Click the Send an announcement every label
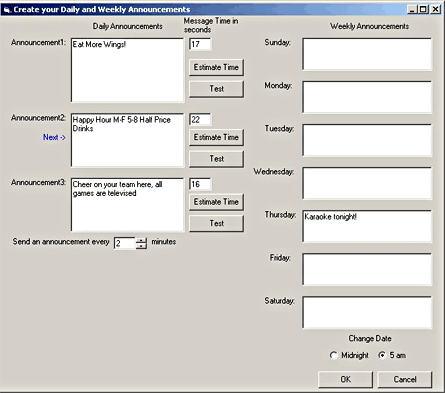This screenshot has width=445, height=393. [61, 242]
